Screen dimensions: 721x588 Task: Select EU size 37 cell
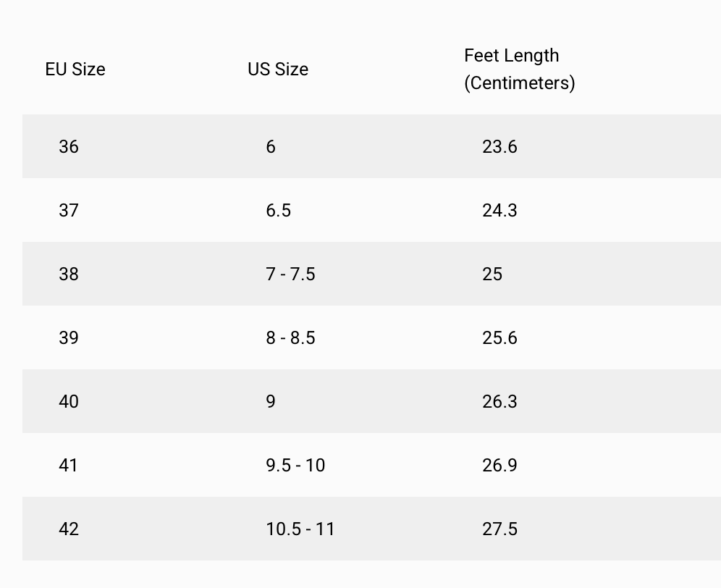(69, 211)
